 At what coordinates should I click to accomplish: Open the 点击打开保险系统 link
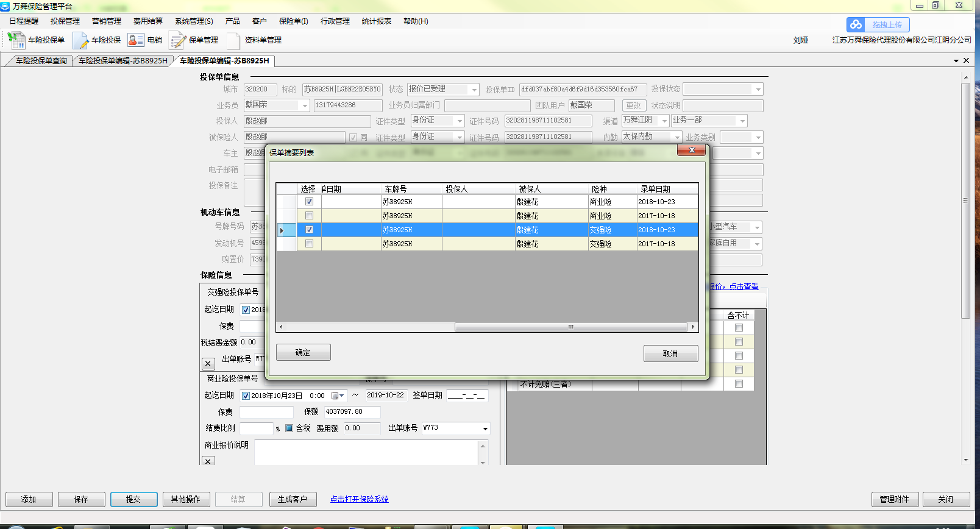point(359,499)
